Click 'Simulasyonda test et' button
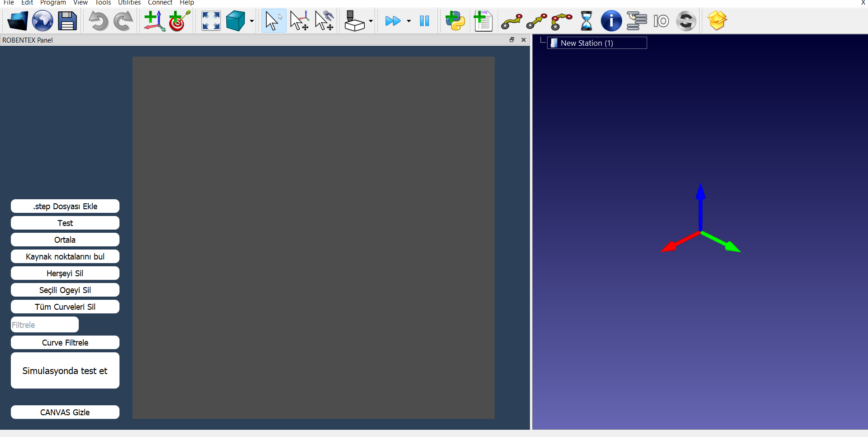868x437 pixels. point(65,370)
